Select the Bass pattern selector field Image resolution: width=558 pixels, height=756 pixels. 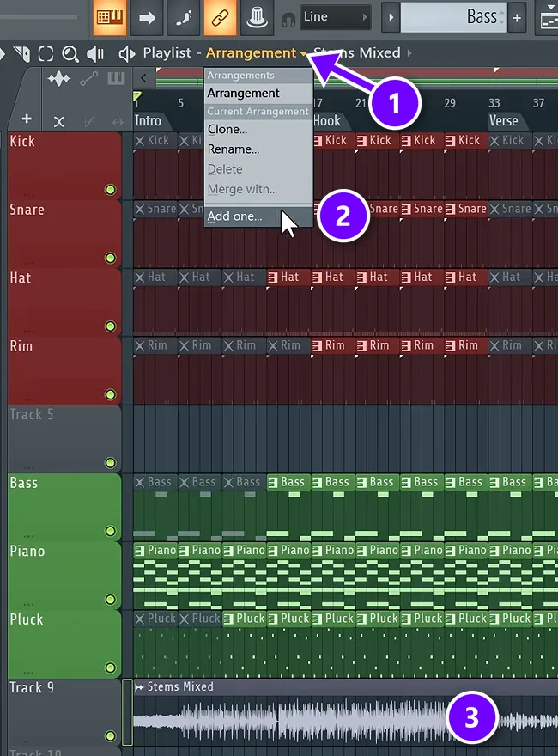click(x=453, y=18)
